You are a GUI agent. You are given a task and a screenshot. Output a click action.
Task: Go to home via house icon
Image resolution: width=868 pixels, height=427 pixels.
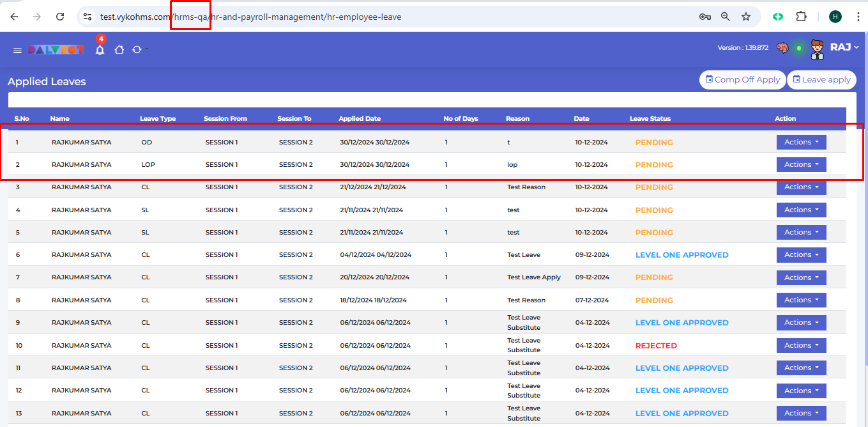pyautogui.click(x=119, y=50)
